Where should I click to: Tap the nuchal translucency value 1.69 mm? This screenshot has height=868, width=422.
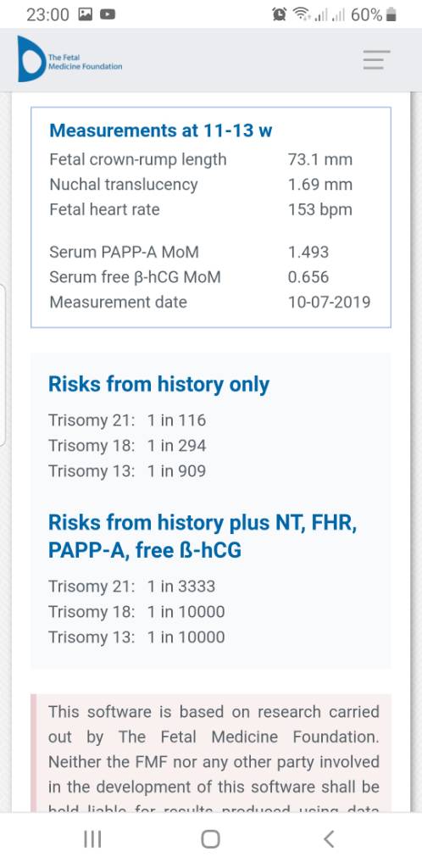coord(320,184)
